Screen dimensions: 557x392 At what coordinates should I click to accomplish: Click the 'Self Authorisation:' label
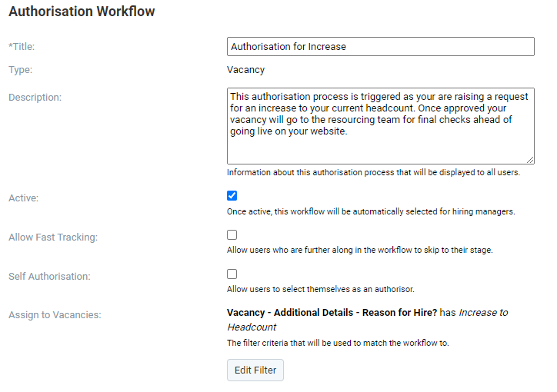(x=49, y=277)
